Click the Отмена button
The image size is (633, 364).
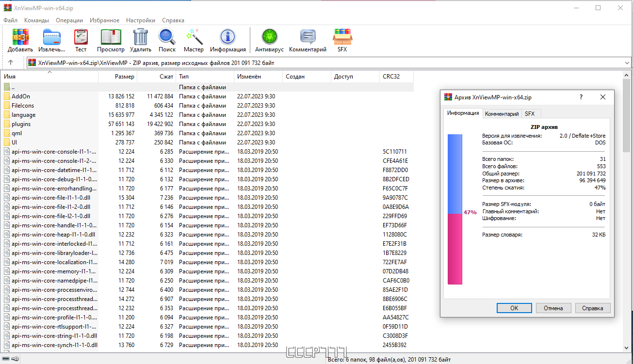pyautogui.click(x=553, y=308)
